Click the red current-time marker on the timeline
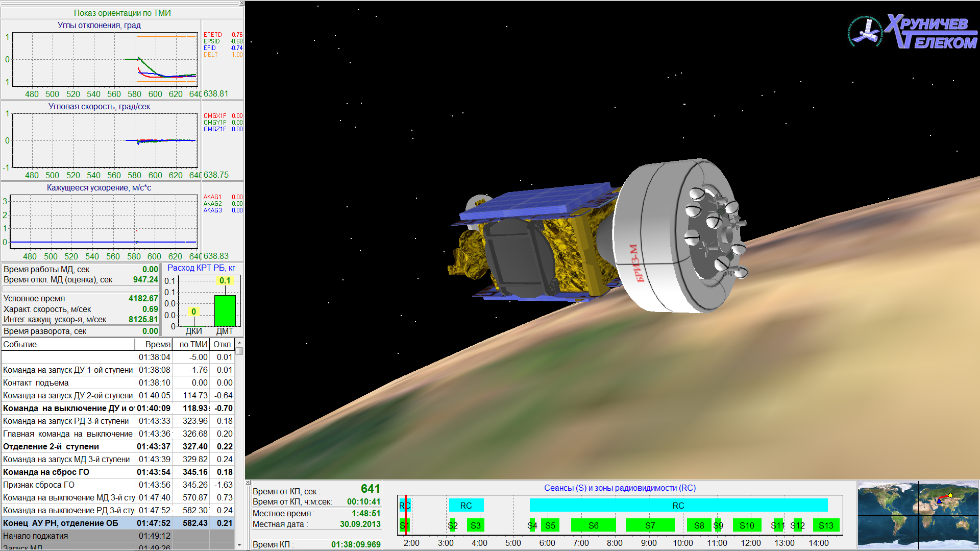Viewport: 980px width, 551px height. [x=406, y=515]
